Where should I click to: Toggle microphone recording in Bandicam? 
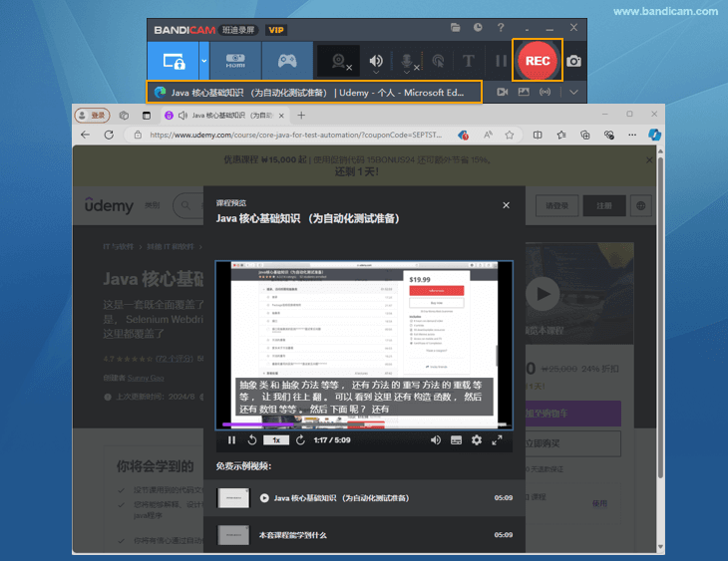(407, 61)
